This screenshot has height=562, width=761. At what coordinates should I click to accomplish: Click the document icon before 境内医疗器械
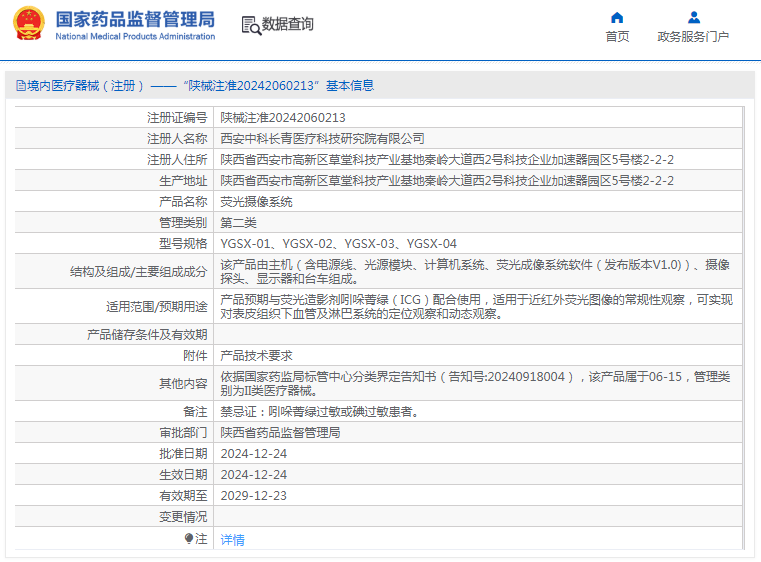point(20,86)
